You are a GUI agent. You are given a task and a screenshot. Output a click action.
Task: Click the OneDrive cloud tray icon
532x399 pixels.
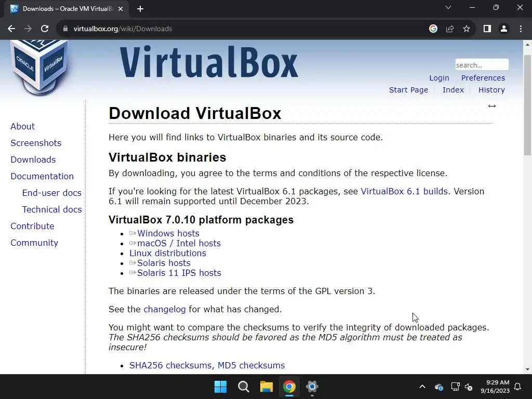click(x=438, y=387)
